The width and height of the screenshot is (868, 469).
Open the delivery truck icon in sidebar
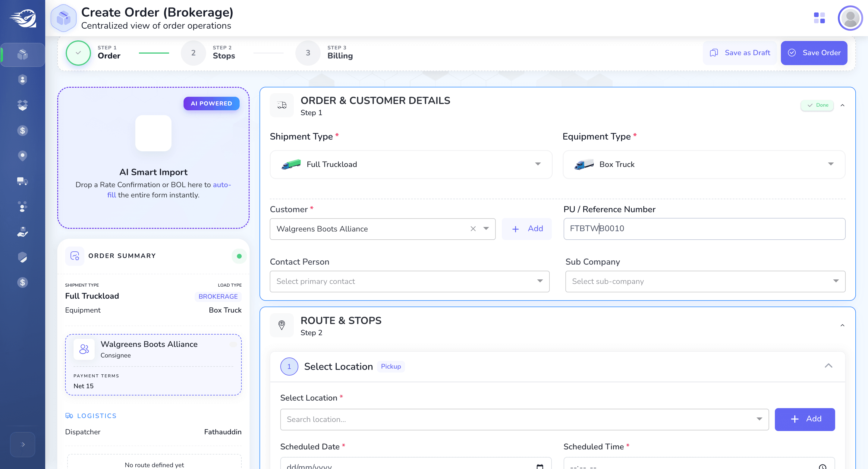22,181
